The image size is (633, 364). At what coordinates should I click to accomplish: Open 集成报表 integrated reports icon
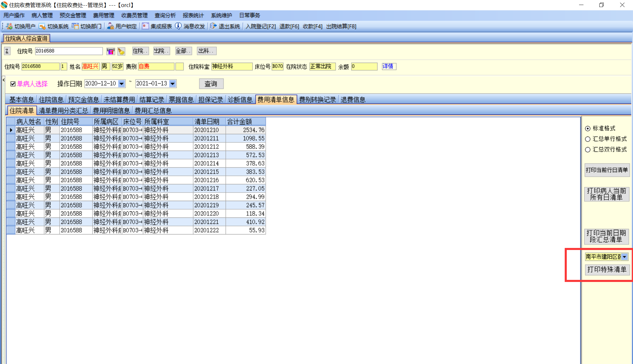click(x=145, y=26)
